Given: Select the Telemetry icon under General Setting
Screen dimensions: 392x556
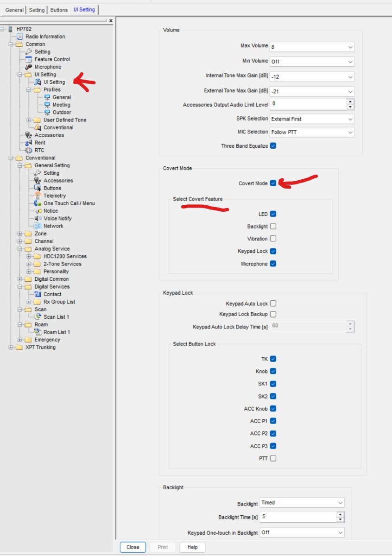Looking at the screenshot, I should 38,196.
